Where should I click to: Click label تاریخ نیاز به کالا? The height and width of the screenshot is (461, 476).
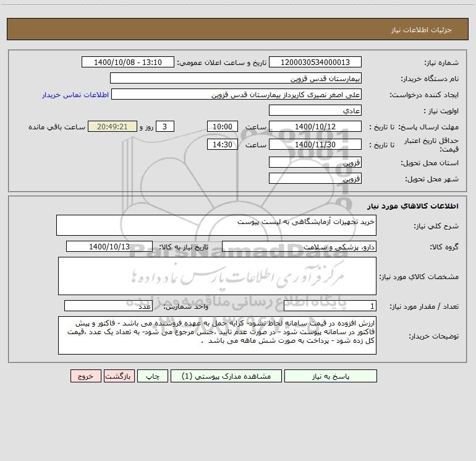pyautogui.click(x=184, y=247)
